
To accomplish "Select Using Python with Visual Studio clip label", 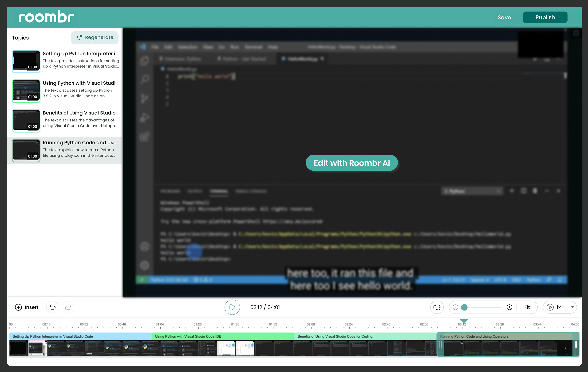I will click(x=188, y=336).
